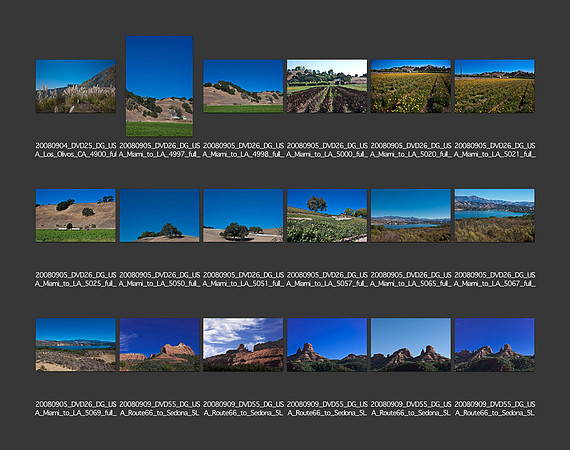The width and height of the screenshot is (570, 450).
Task: Select lake and mountains thumbnail Miami_to_LA_5067
Action: [x=494, y=215]
